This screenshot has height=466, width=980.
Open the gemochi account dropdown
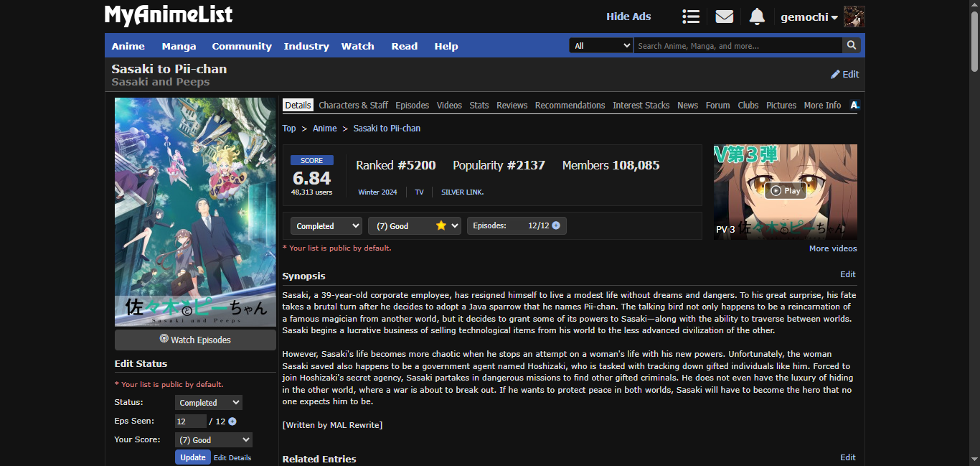click(x=809, y=17)
